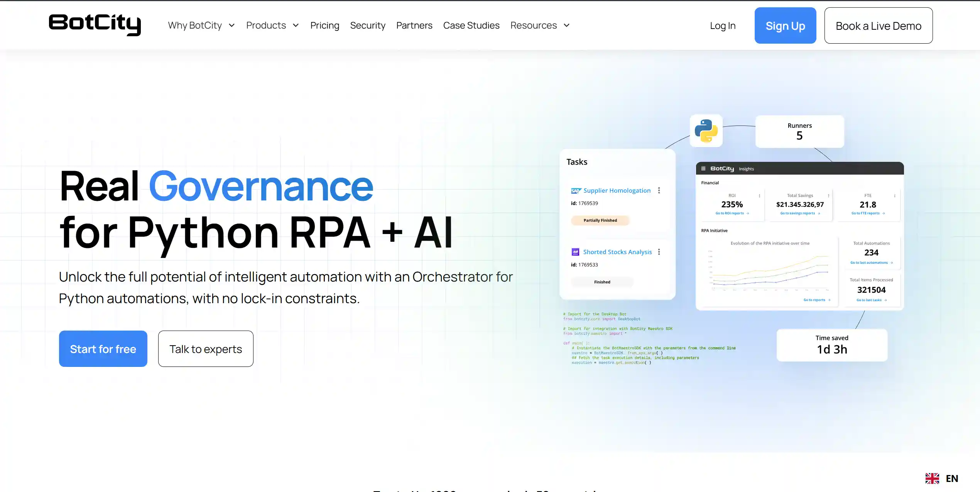The height and width of the screenshot is (492, 980).
Task: Click the options icon on Total Savings card
Action: pyautogui.click(x=828, y=195)
